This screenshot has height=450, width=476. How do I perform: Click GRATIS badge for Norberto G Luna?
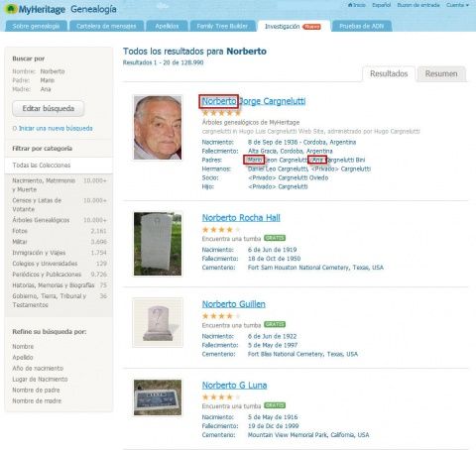275,405
